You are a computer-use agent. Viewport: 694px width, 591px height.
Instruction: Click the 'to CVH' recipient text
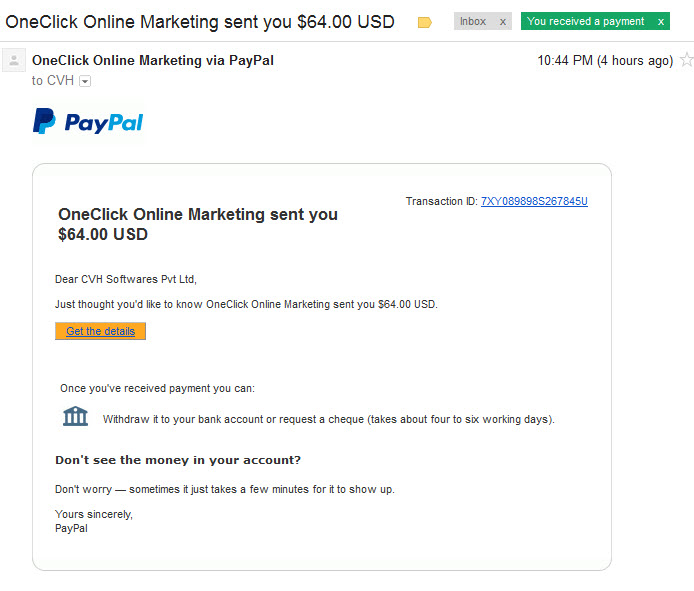(53, 81)
